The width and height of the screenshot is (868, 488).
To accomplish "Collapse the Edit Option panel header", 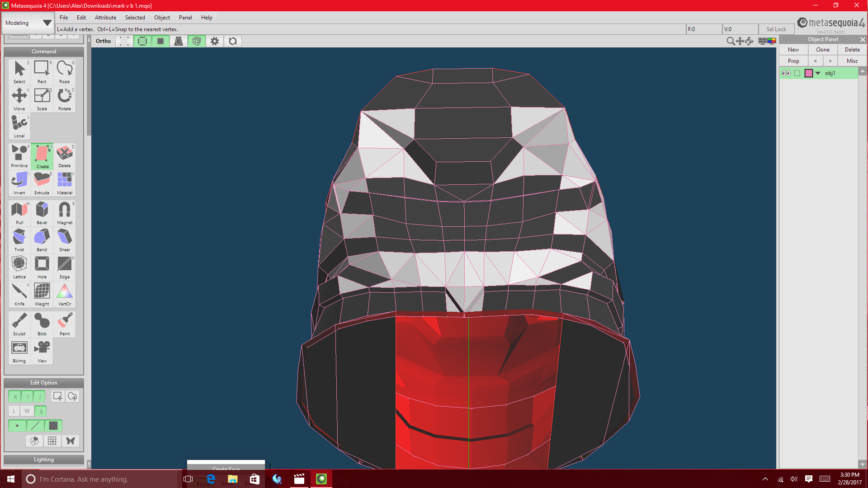I will [x=44, y=383].
